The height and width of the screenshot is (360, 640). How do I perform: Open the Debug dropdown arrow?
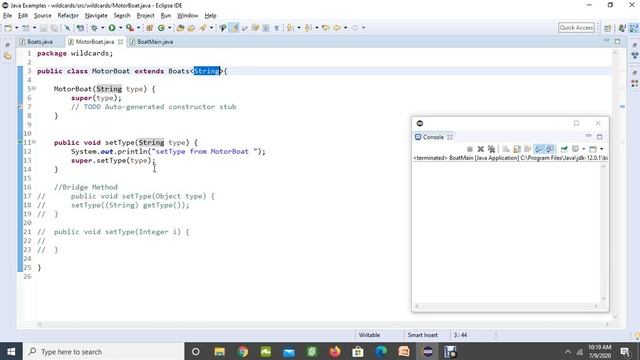pos(102,28)
